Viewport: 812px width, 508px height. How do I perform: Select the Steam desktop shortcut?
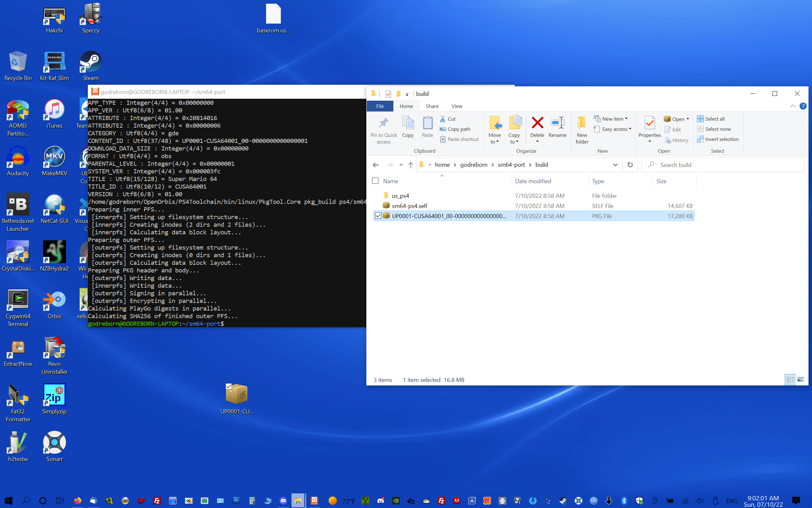pos(91,66)
